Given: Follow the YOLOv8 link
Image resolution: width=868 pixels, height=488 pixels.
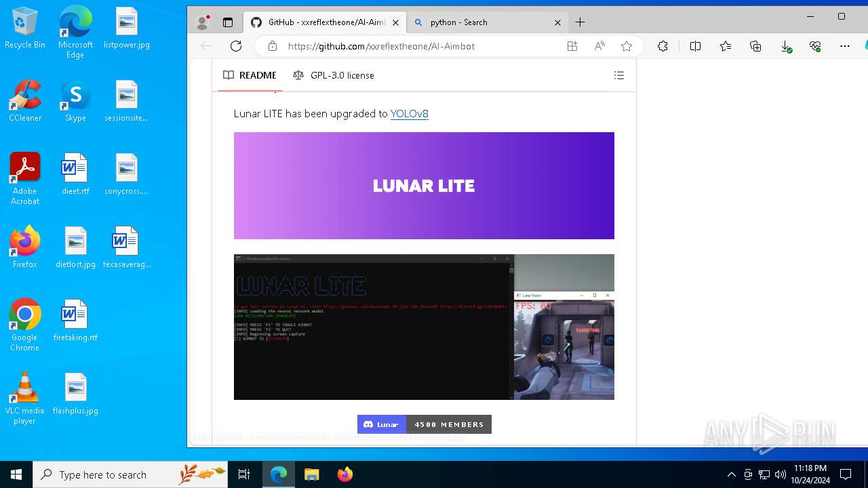Looking at the screenshot, I should pyautogui.click(x=410, y=114).
